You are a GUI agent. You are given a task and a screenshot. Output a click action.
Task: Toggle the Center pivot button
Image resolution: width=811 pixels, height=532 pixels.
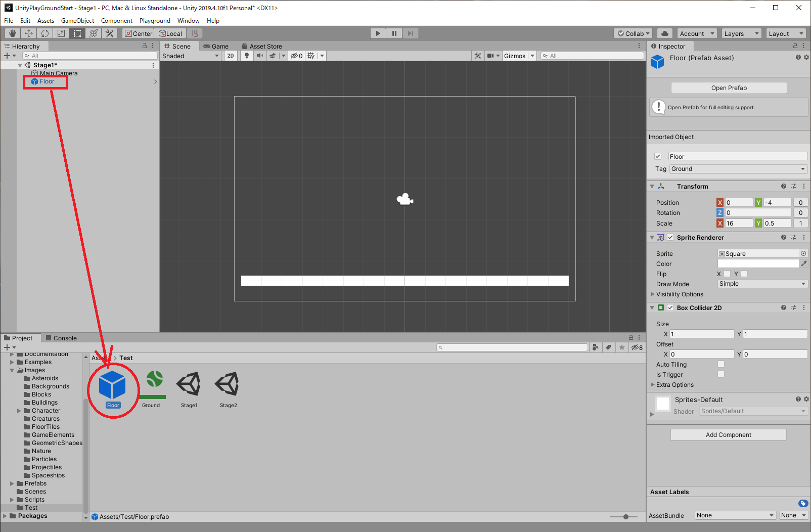click(x=139, y=33)
